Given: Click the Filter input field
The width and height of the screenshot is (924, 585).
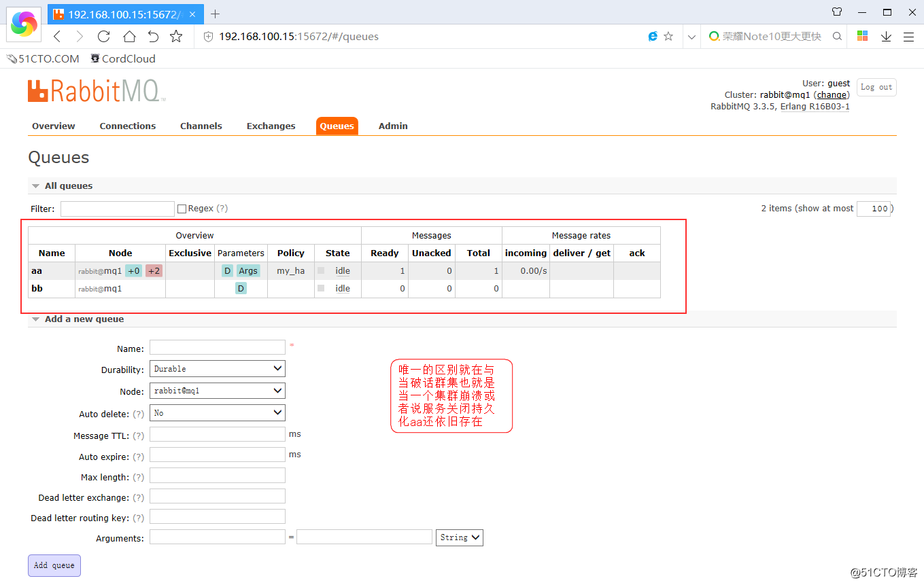Looking at the screenshot, I should coord(118,209).
